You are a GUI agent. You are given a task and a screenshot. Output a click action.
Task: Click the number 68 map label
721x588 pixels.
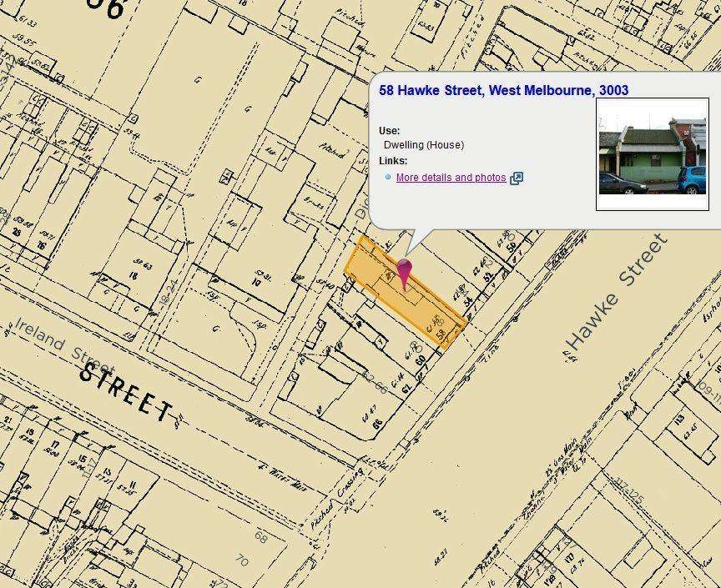point(261,537)
